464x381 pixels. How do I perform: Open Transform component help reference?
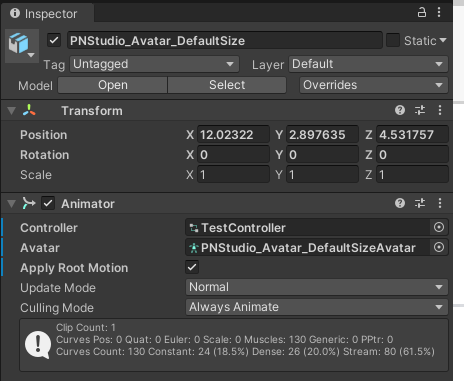point(400,110)
